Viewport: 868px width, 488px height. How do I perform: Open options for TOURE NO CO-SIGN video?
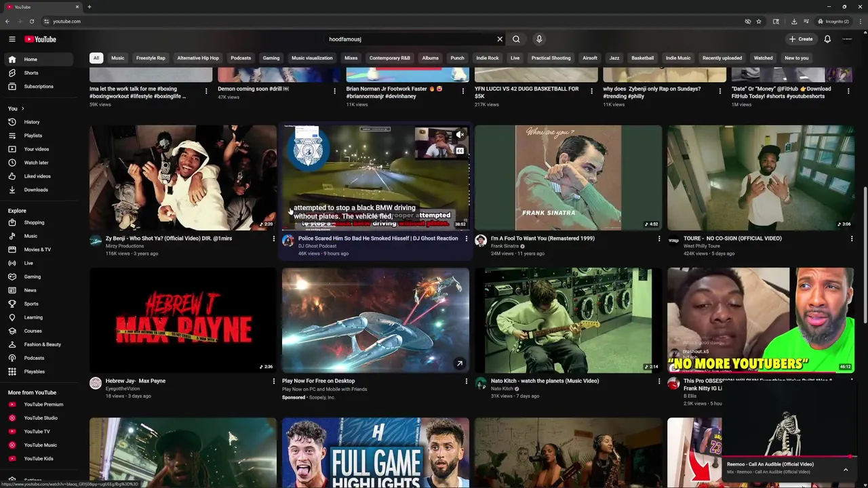click(x=852, y=239)
